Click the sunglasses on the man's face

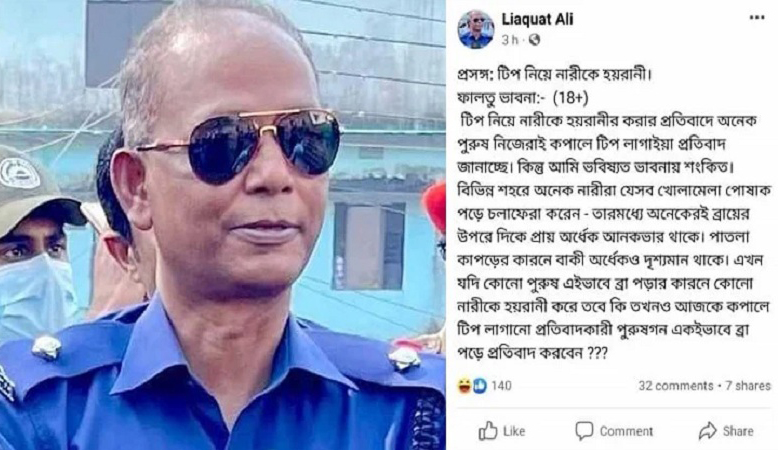pyautogui.click(x=240, y=146)
